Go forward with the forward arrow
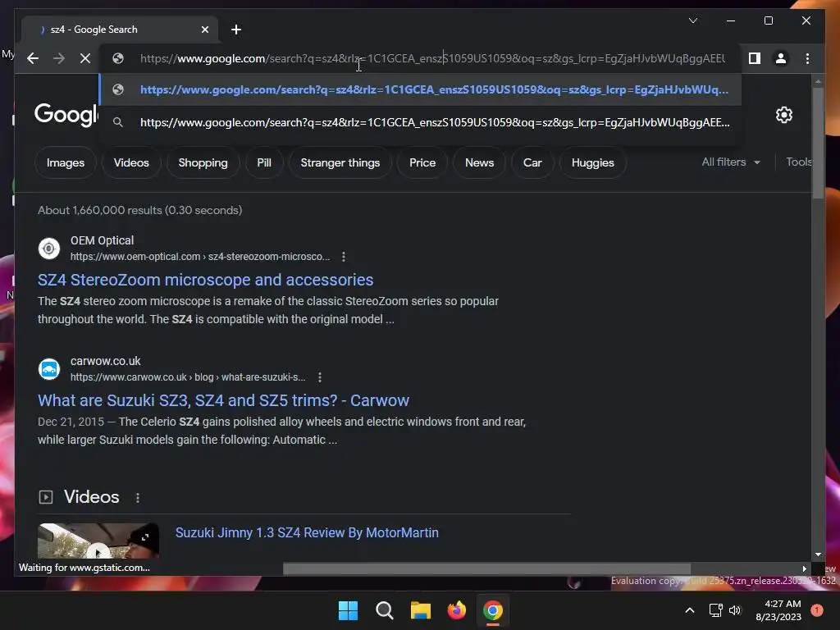The width and height of the screenshot is (840, 630). 59,58
